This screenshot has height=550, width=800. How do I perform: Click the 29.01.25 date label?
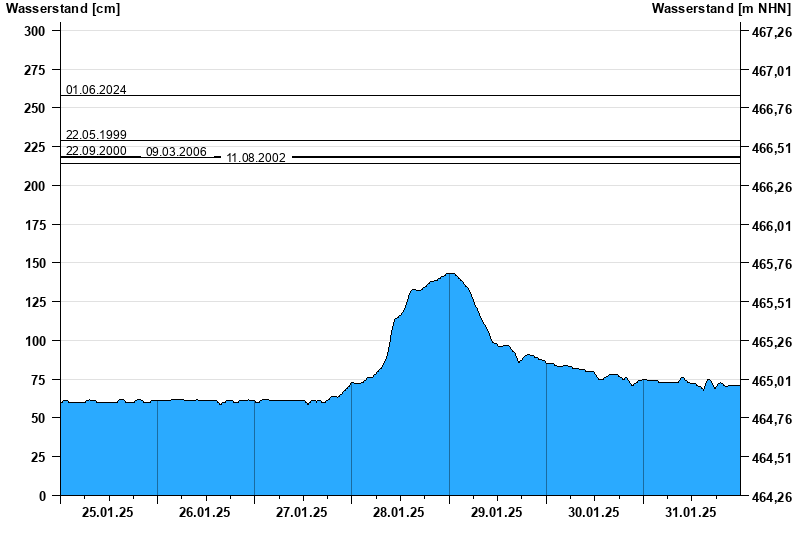tap(496, 512)
